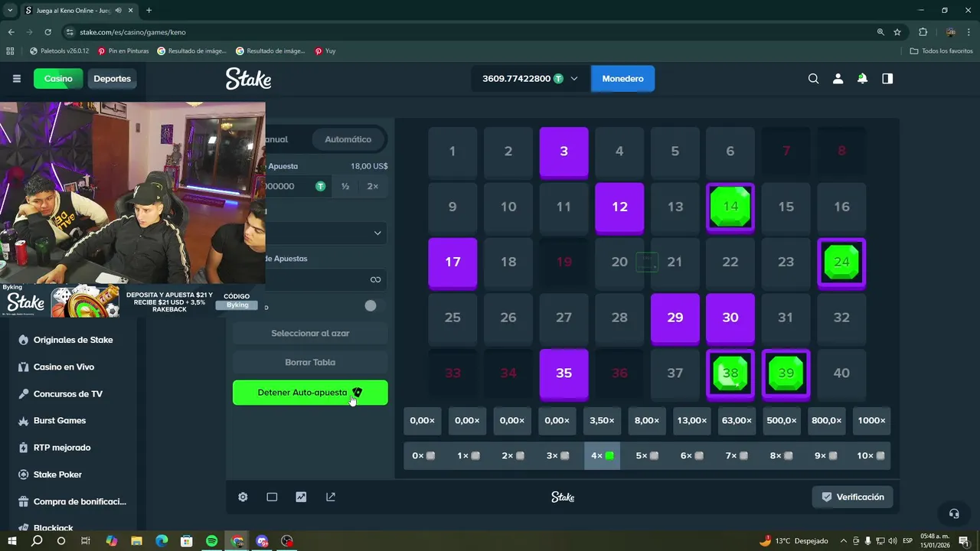Click the pop-out game icon
The width and height of the screenshot is (980, 551).
pos(331,497)
